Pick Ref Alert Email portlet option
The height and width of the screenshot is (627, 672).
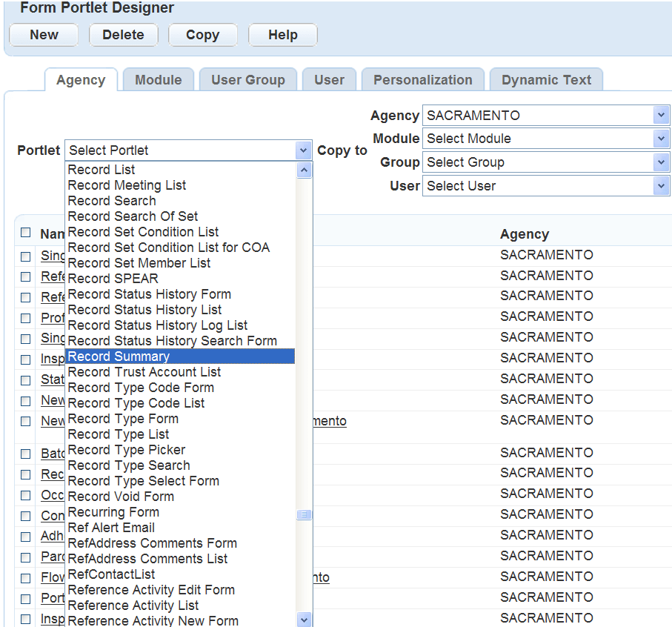tap(111, 528)
